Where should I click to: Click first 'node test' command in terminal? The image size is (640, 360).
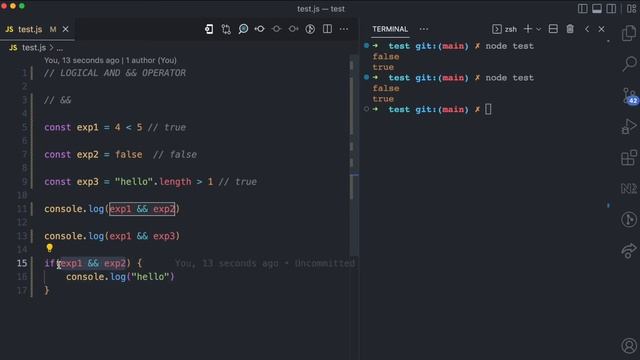[x=509, y=46]
